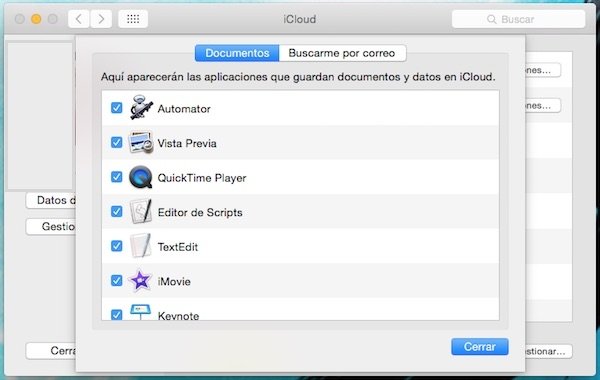Click the Keynote podium icon
Screen dimensions: 600x380
pos(140,312)
